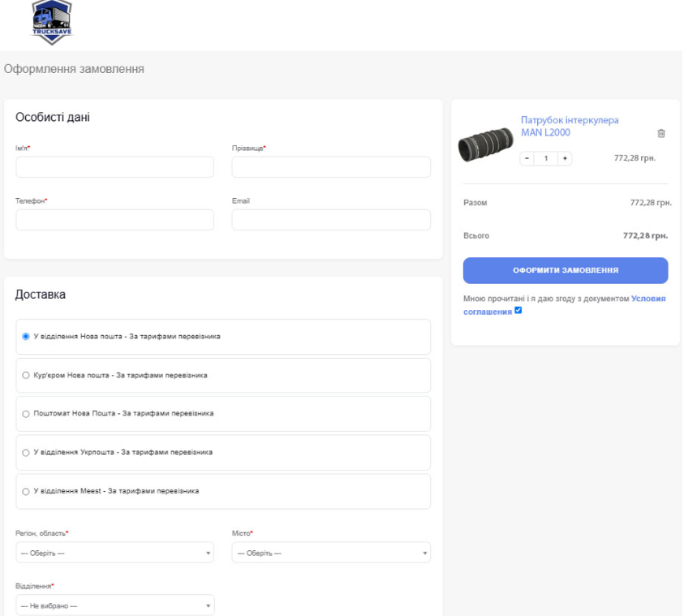Choose Кур'єром Нова пошта delivery
Screen dimensions: 684x616
[x=26, y=375]
